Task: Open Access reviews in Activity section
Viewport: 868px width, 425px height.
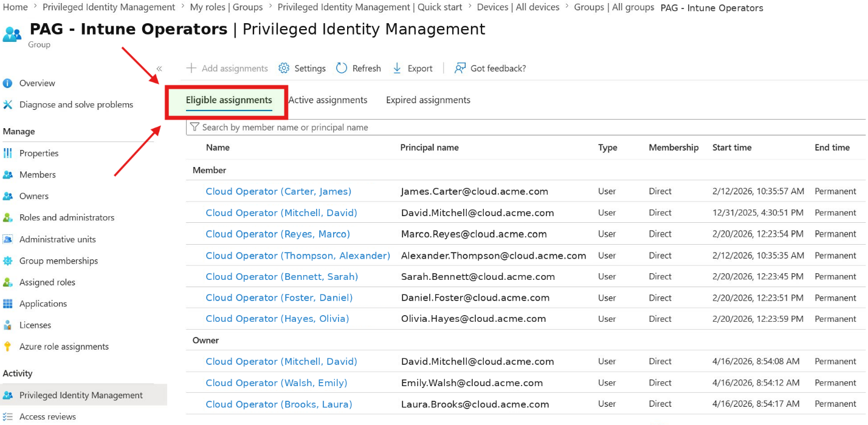Action: (x=47, y=416)
